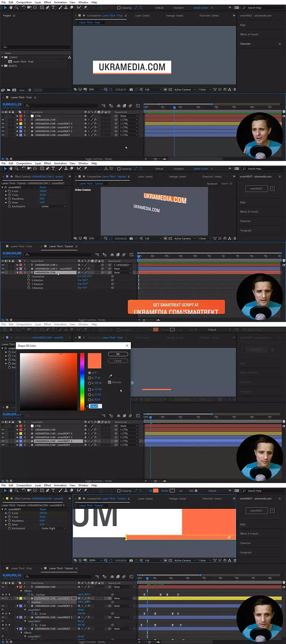Viewport: 286px width, 644px height.
Task: Open Anchorpoint dropdown set to Center
Action: click(x=53, y=206)
